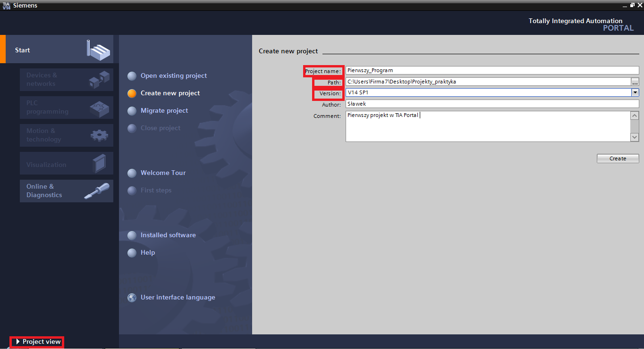Expand the Version dropdown arrow
644x349 pixels.
635,93
